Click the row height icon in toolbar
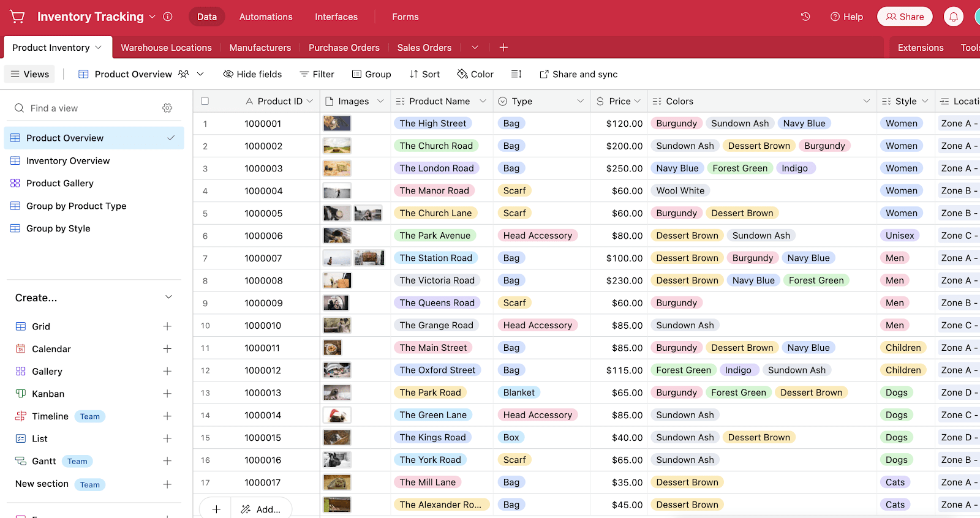 click(x=516, y=74)
